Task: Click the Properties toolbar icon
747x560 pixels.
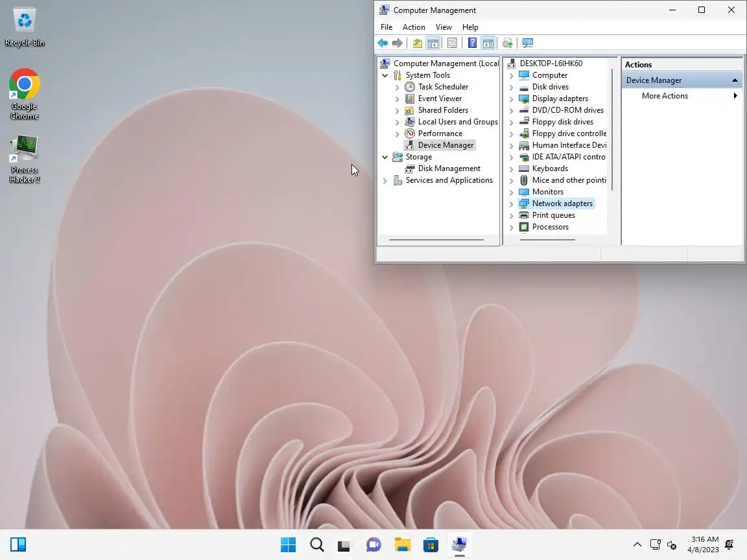Action: point(452,43)
